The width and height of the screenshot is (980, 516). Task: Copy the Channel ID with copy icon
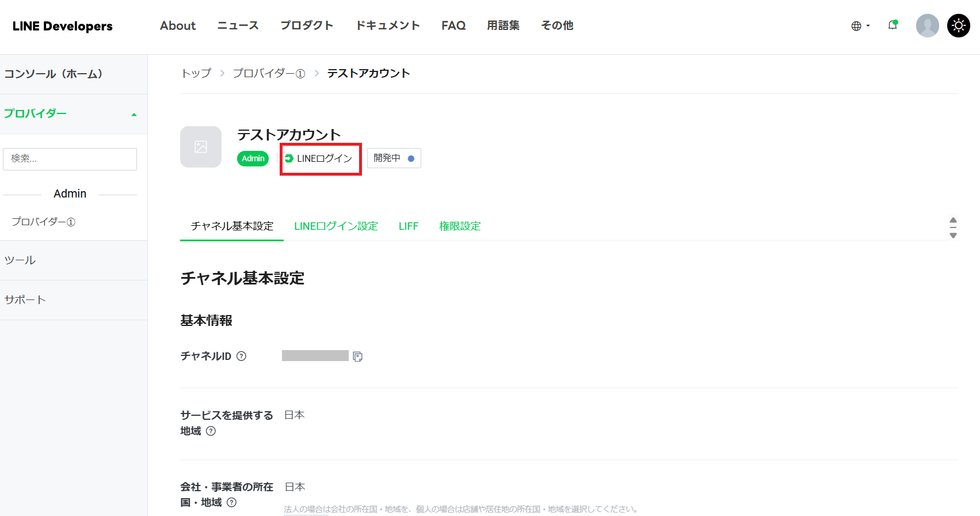(x=357, y=356)
